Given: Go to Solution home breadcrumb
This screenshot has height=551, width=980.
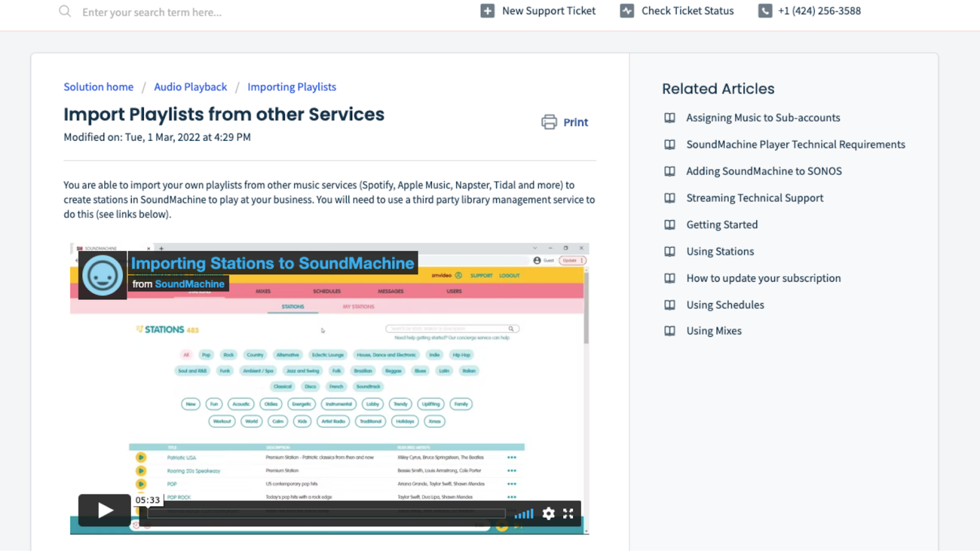Looking at the screenshot, I should (99, 87).
